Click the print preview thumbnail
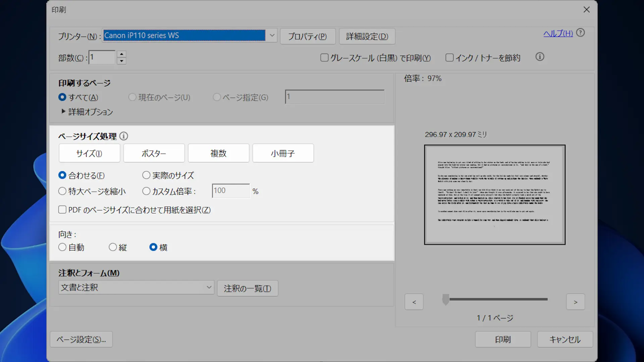 (495, 195)
